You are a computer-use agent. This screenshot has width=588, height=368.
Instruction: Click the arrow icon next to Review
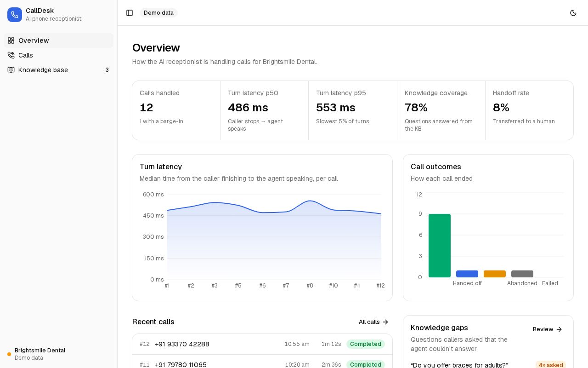(559, 329)
